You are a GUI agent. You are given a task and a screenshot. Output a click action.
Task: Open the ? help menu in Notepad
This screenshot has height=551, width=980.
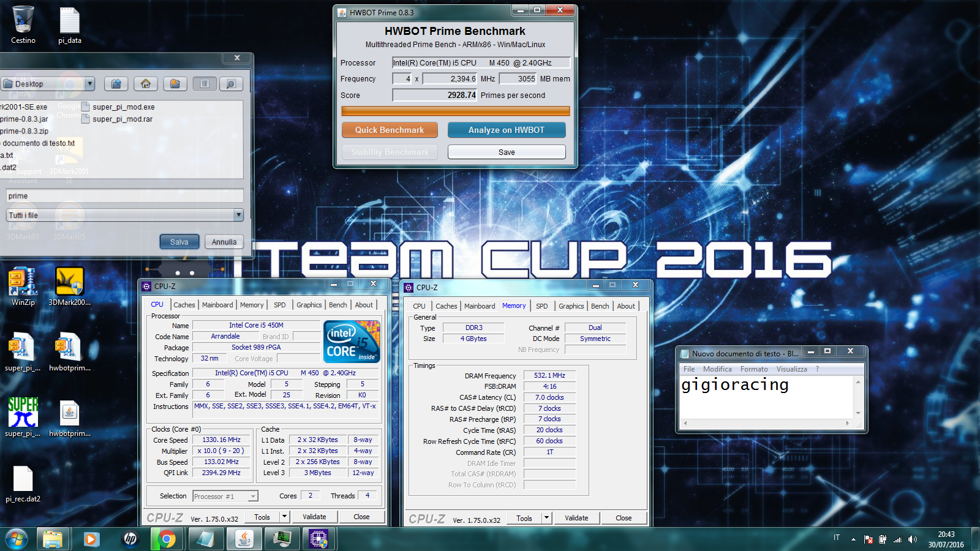817,369
